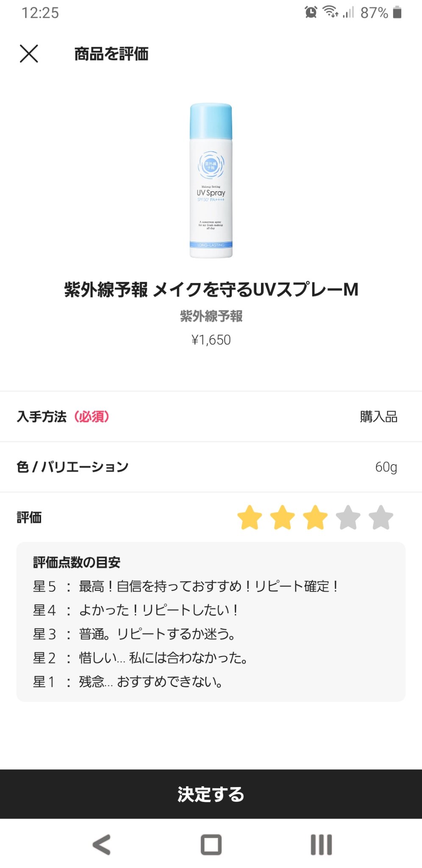
Task: Set rating to two stars
Action: point(282,517)
